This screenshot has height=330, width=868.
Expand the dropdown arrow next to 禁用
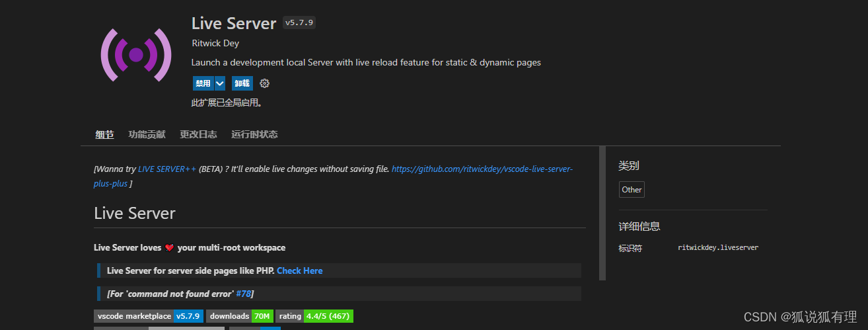pyautogui.click(x=220, y=83)
